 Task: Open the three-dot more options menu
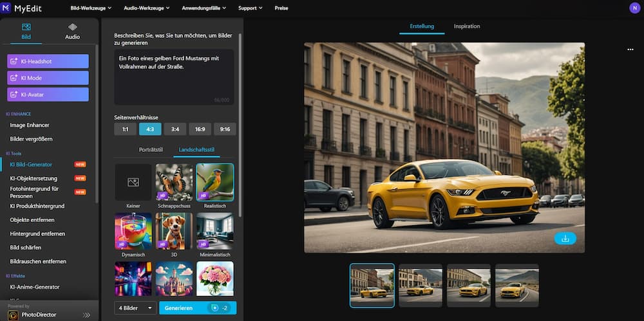[x=630, y=50]
